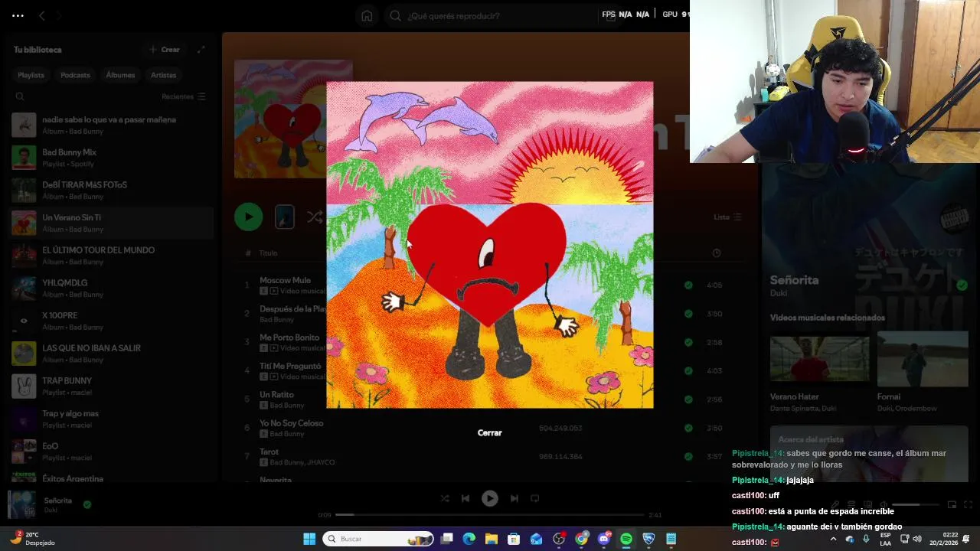The height and width of the screenshot is (551, 980).
Task: Open Discord from the taskbar
Action: click(x=604, y=539)
